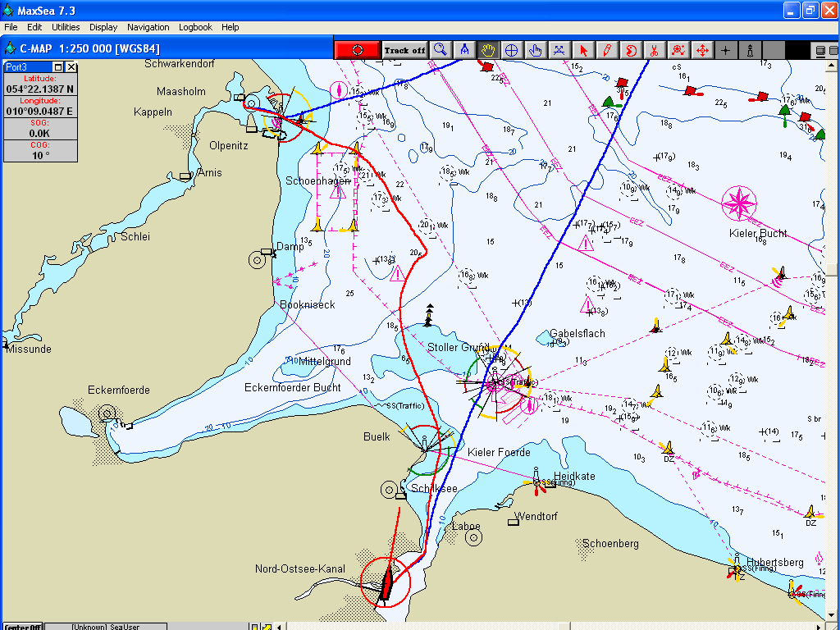This screenshot has height=630, width=840.
Task: Open the Help menu
Action: (x=230, y=27)
